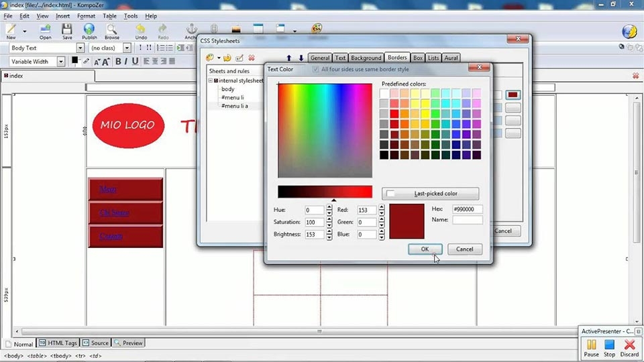644x362 pixels.
Task: Toggle All four sides use same border style
Action: (315, 69)
